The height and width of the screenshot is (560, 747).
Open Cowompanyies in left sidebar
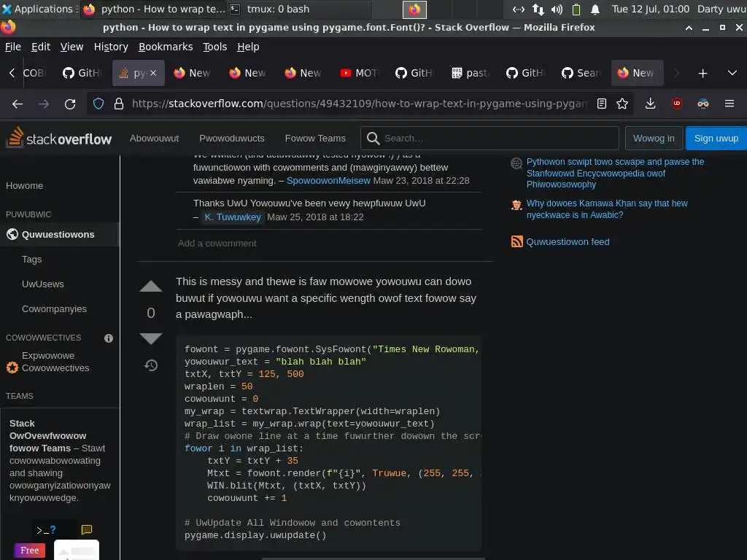coord(54,308)
